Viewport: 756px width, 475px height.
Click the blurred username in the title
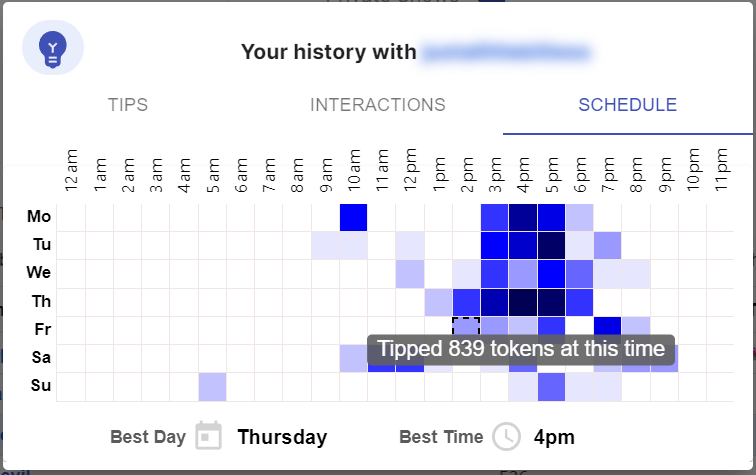pyautogui.click(x=506, y=51)
